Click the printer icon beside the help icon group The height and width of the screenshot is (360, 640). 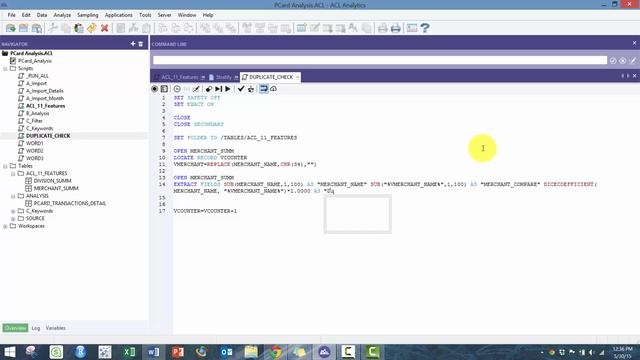click(x=396, y=28)
